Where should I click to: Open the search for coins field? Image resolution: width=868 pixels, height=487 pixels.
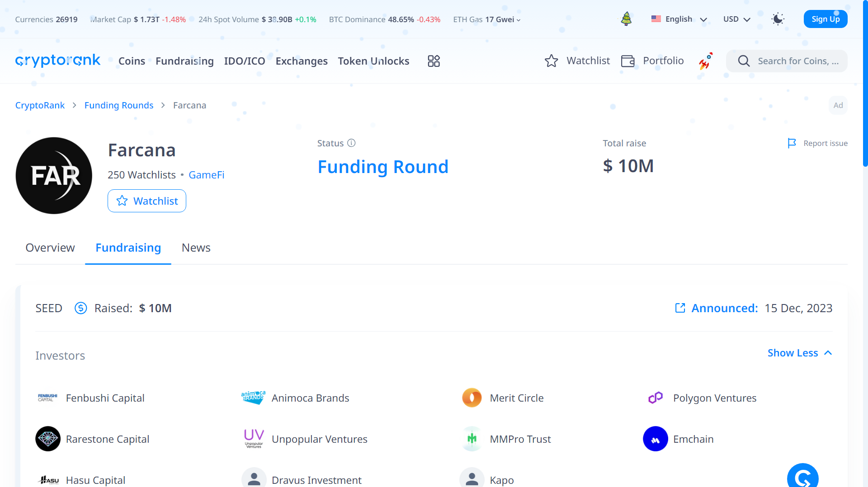tap(796, 61)
